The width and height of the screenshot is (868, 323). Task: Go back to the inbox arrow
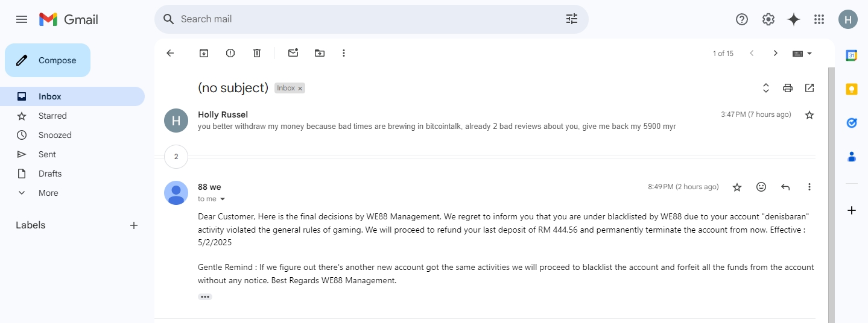pos(170,53)
